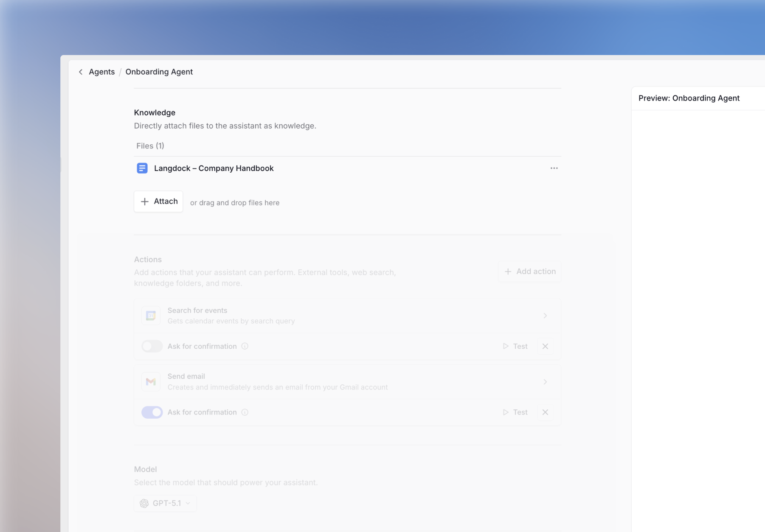
Task: Expand the Send email action details
Action: pyautogui.click(x=546, y=381)
